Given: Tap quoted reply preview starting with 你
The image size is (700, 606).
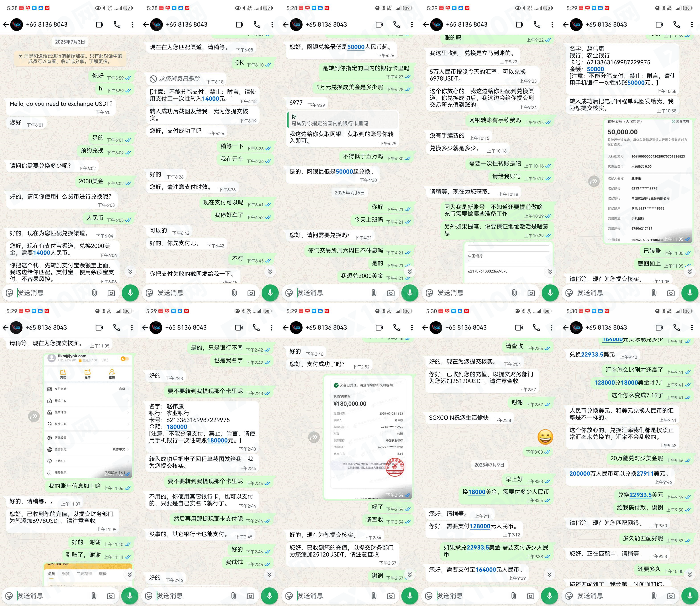Looking at the screenshot, I should [x=343, y=120].
